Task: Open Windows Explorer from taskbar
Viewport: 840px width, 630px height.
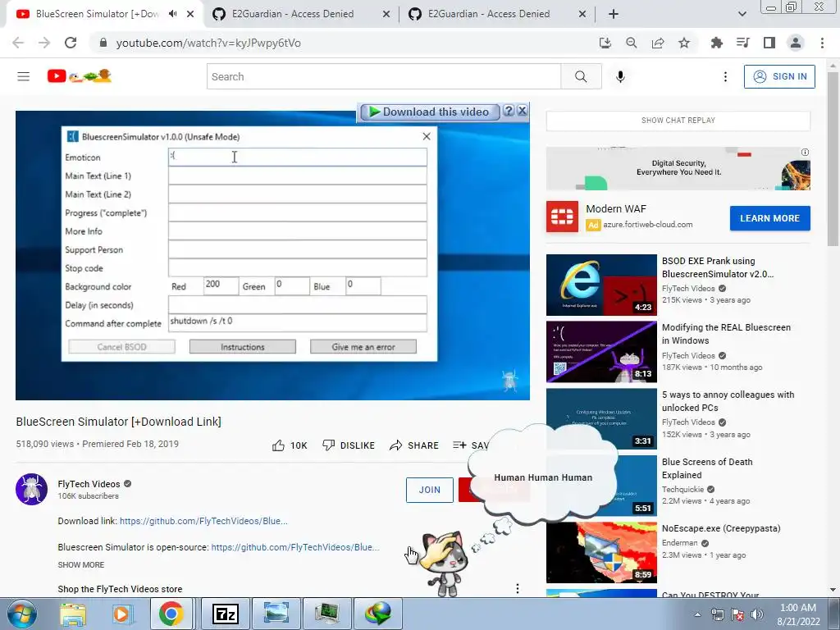Action: coord(73,614)
